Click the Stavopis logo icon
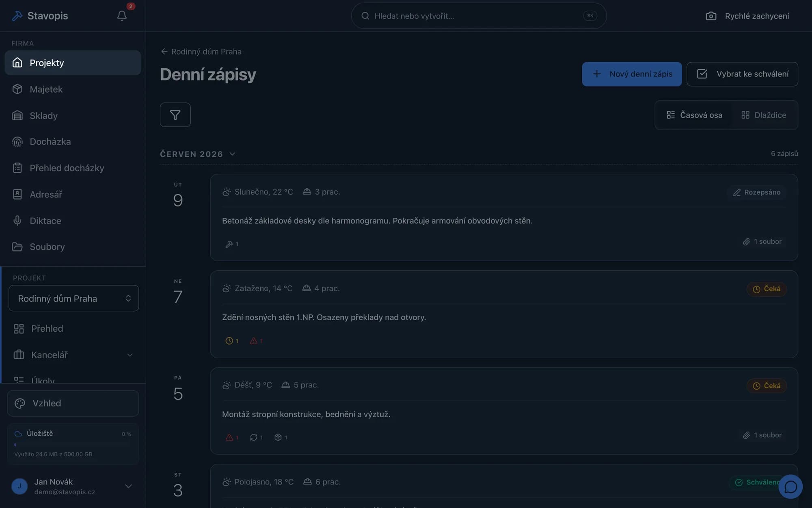Image resolution: width=812 pixels, height=508 pixels. pyautogui.click(x=17, y=16)
